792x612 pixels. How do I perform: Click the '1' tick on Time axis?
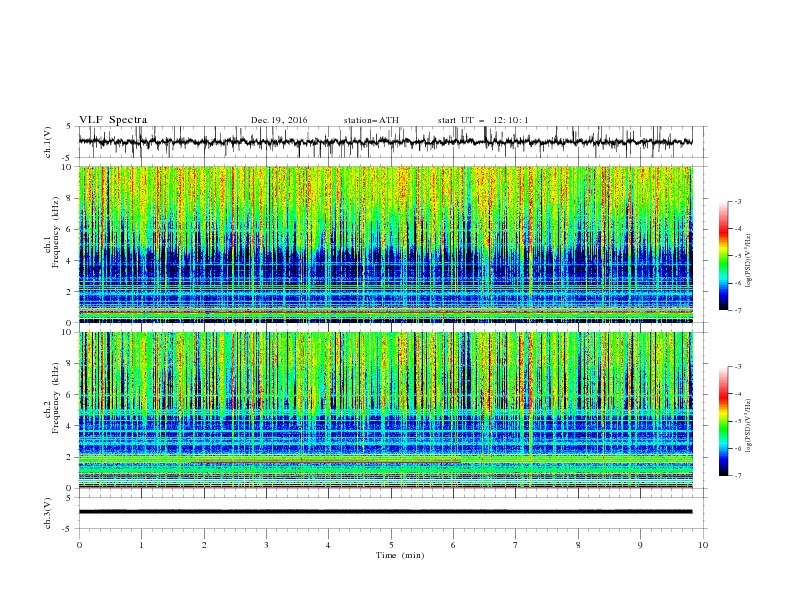tap(141, 545)
